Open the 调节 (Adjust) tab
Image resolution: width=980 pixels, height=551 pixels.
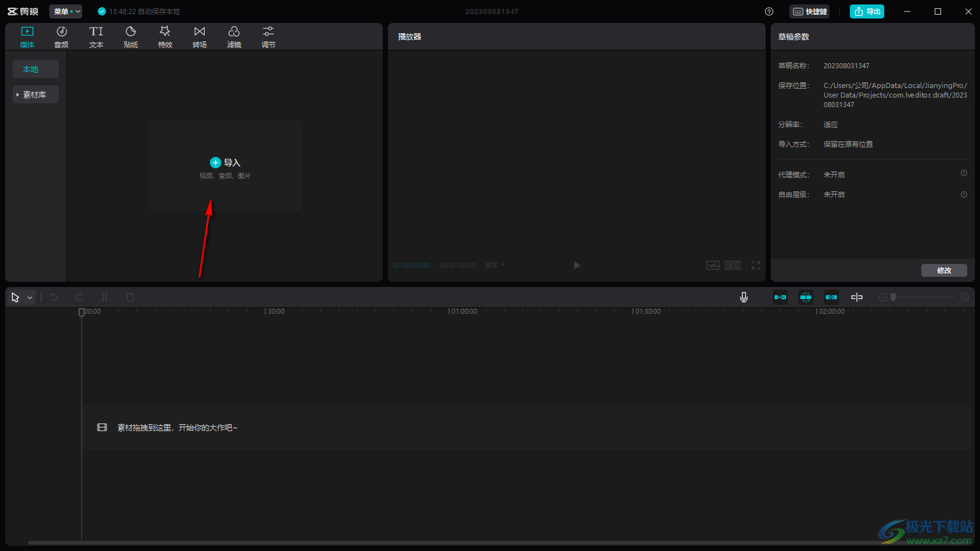[268, 37]
